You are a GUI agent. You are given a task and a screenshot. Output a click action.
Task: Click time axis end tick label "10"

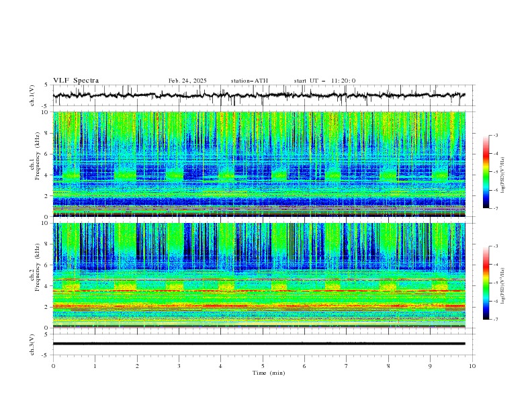pos(472,366)
